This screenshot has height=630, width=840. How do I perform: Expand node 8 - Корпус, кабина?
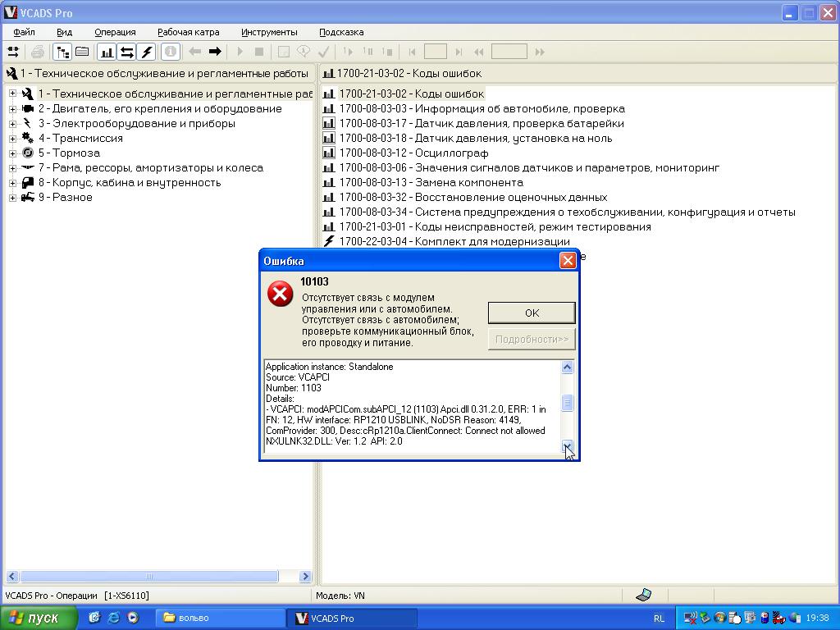(12, 183)
